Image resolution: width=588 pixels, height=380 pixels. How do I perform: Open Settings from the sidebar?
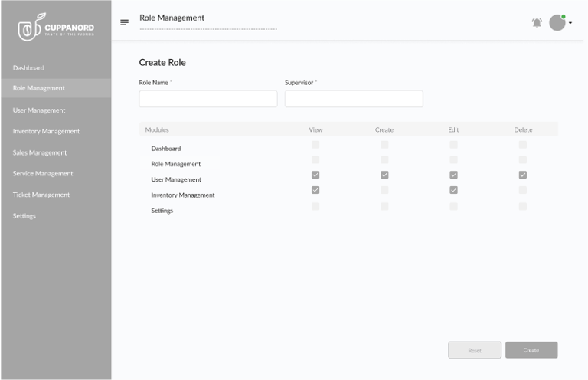[24, 216]
